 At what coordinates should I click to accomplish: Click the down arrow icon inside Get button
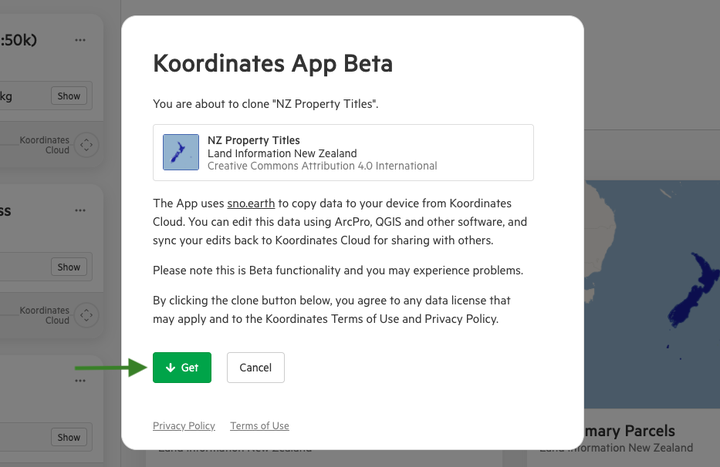pos(170,367)
